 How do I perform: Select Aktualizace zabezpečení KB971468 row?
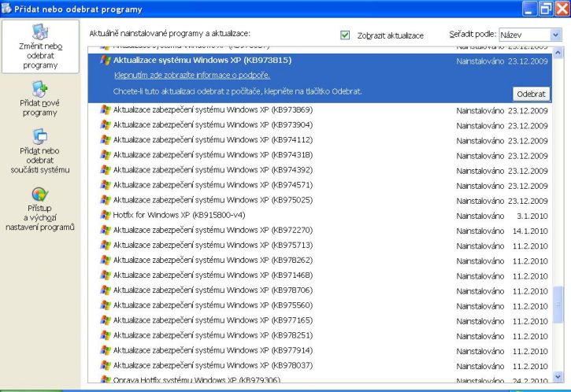tap(320, 276)
